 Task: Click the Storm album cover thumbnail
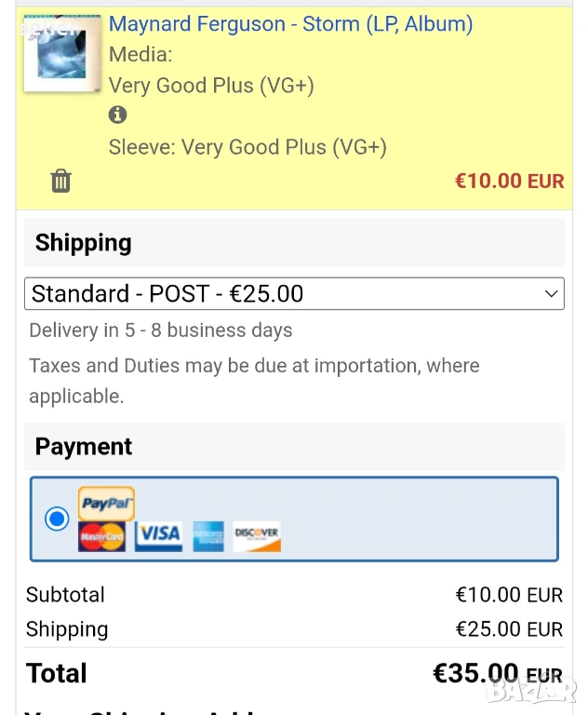tap(61, 53)
